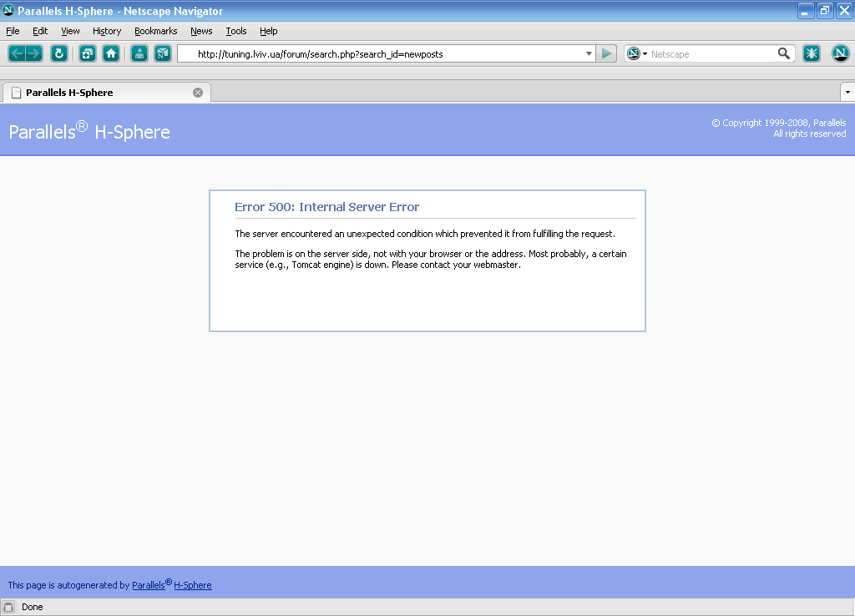The height and width of the screenshot is (616, 855).
Task: Go to the home page icon
Action: (111, 53)
